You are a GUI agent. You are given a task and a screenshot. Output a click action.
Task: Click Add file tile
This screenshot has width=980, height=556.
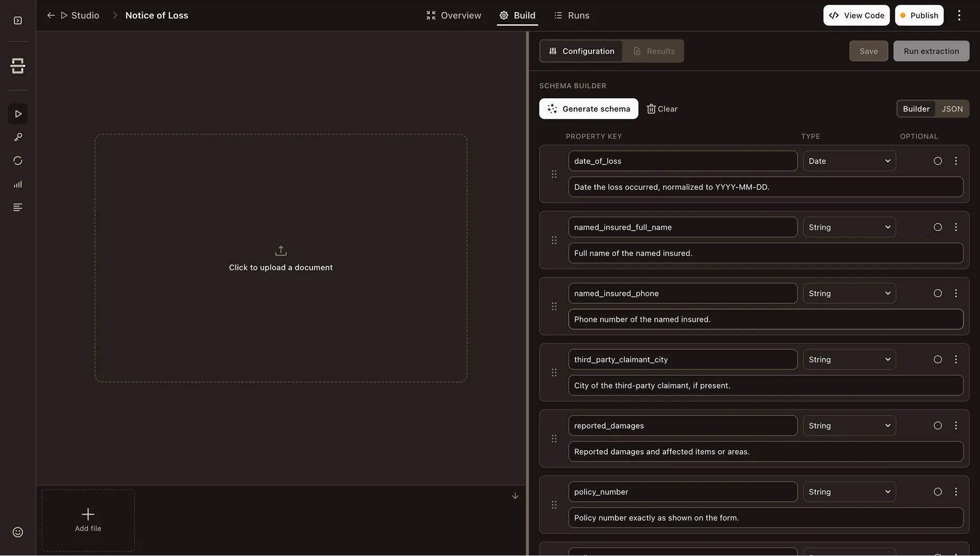click(88, 520)
